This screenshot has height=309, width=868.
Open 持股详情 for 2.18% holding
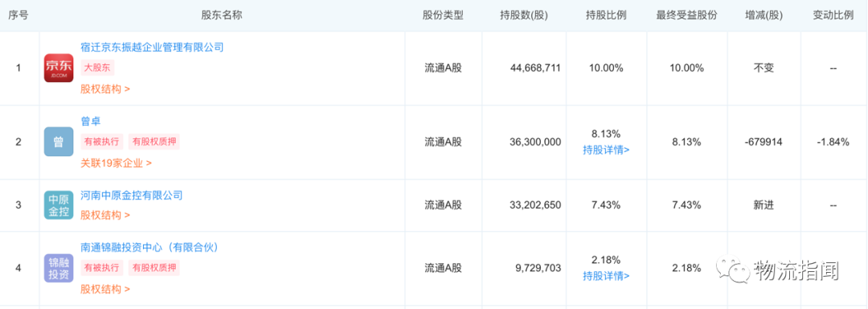pyautogui.click(x=606, y=276)
